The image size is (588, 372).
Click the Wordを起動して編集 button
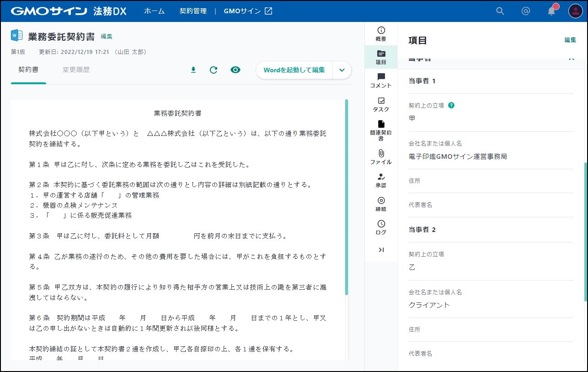[x=294, y=70]
